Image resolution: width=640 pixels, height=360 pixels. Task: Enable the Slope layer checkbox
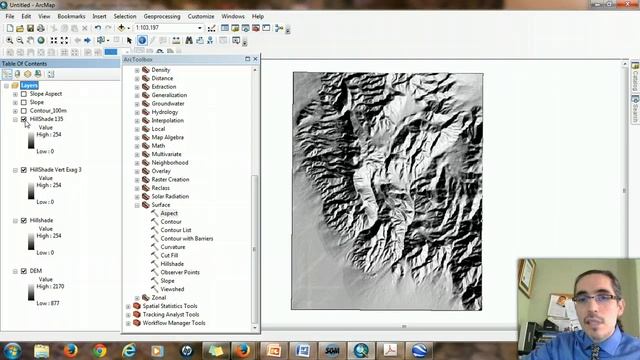coord(24,102)
